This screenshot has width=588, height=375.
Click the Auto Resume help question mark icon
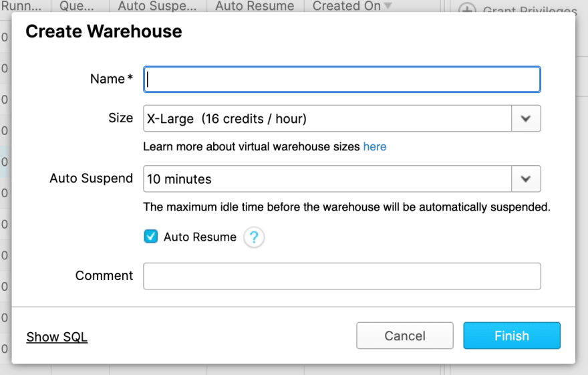[254, 237]
